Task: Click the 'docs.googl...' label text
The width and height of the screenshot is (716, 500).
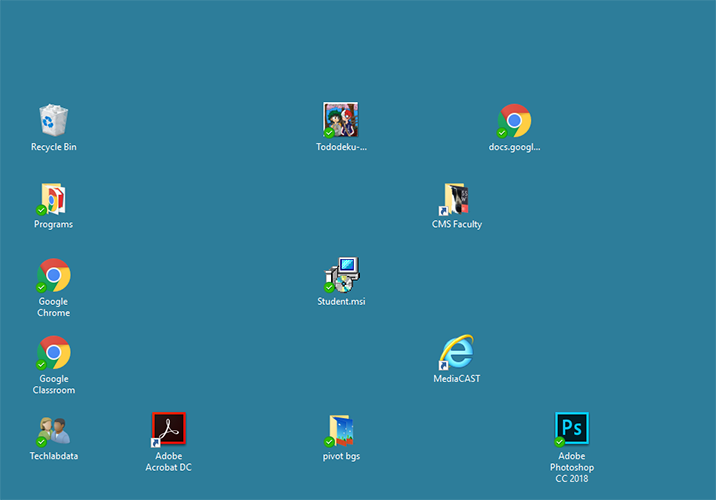Action: (514, 147)
